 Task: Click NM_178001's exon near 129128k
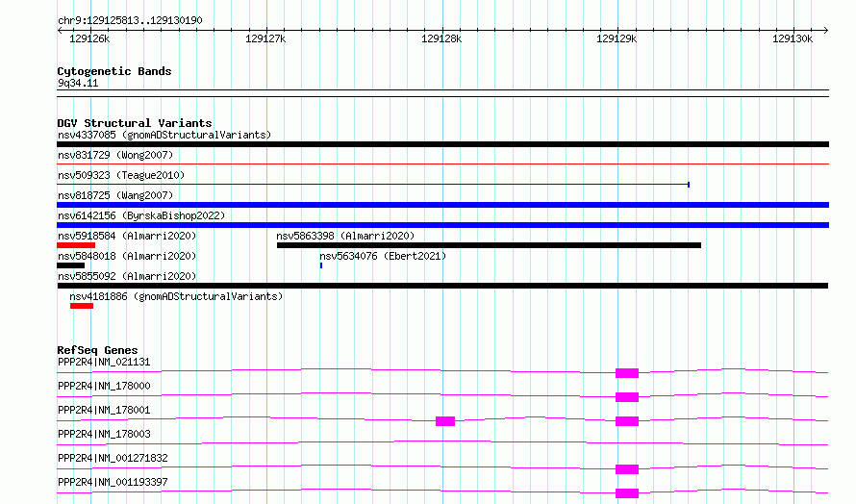[445, 421]
